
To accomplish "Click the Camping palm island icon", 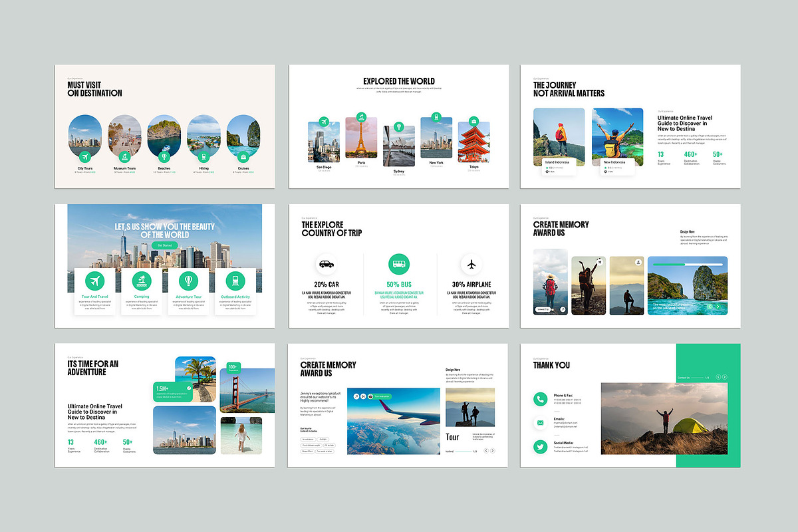I will click(142, 280).
